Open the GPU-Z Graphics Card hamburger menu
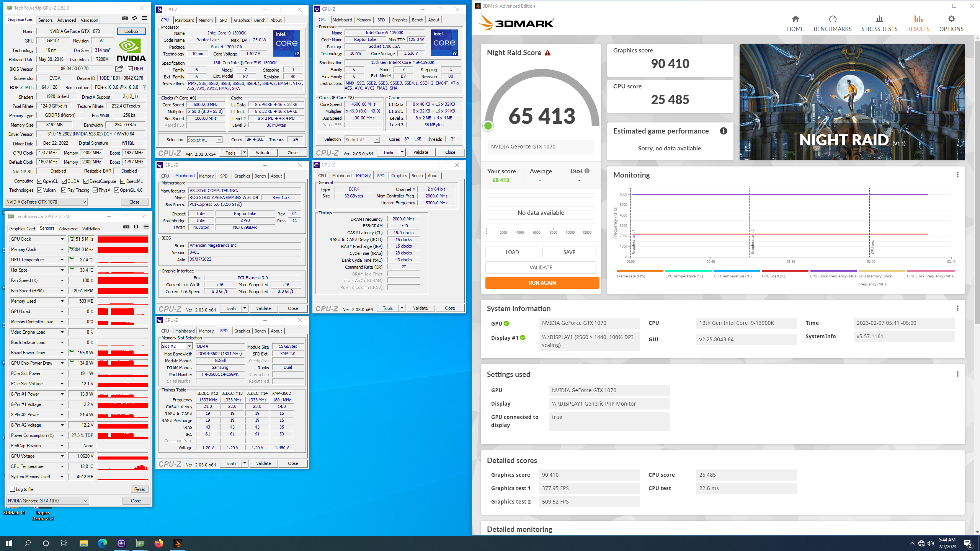The height and width of the screenshot is (551, 980). click(144, 18)
